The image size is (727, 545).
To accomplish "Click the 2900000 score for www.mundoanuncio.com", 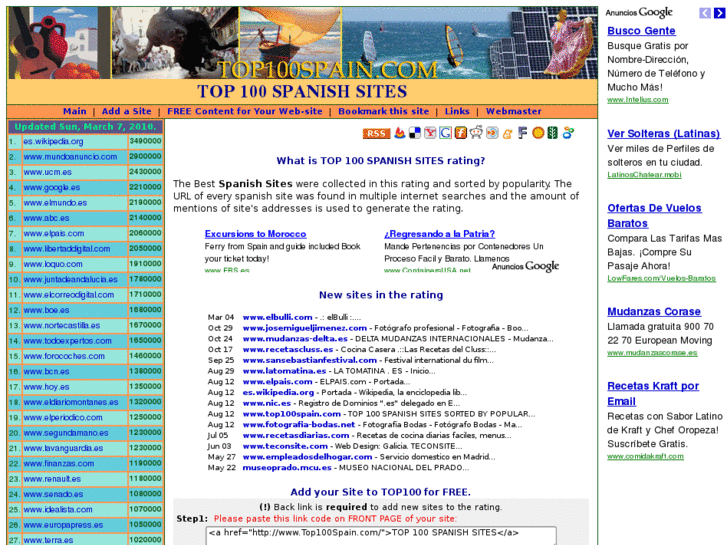I will click(145, 156).
